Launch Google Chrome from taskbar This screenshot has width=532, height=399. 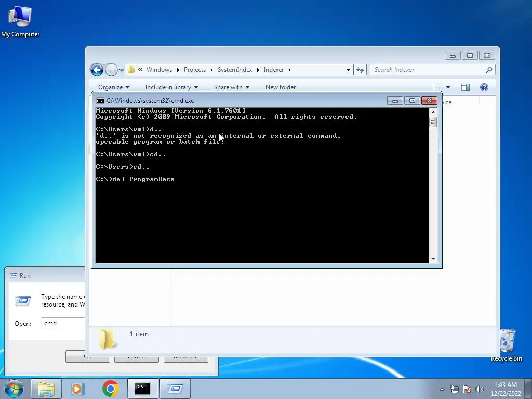tap(110, 389)
